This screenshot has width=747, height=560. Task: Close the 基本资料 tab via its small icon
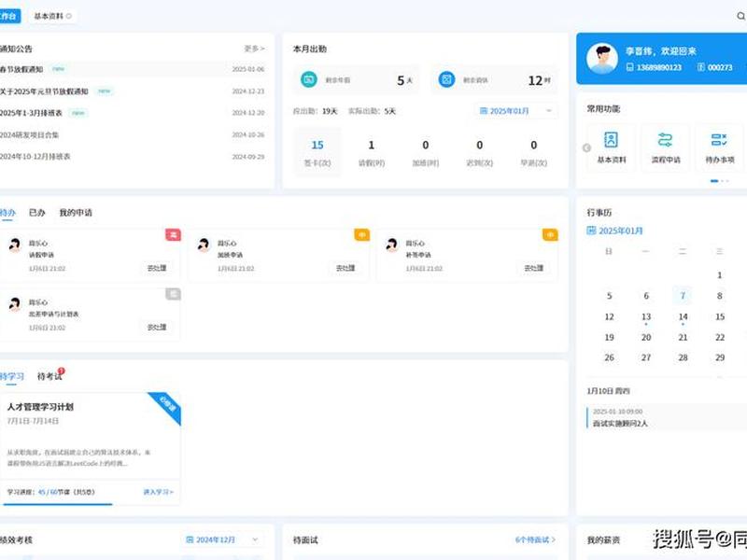pyautogui.click(x=69, y=16)
